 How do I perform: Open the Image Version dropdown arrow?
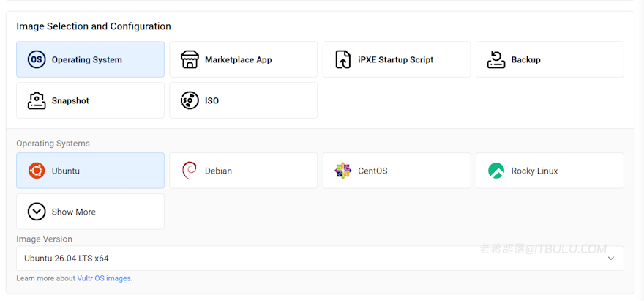point(611,259)
